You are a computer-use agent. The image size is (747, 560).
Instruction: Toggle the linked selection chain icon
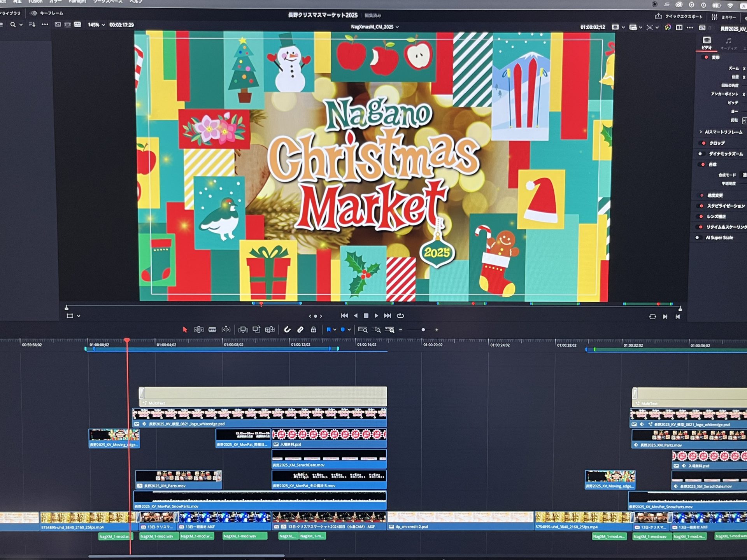click(x=300, y=330)
